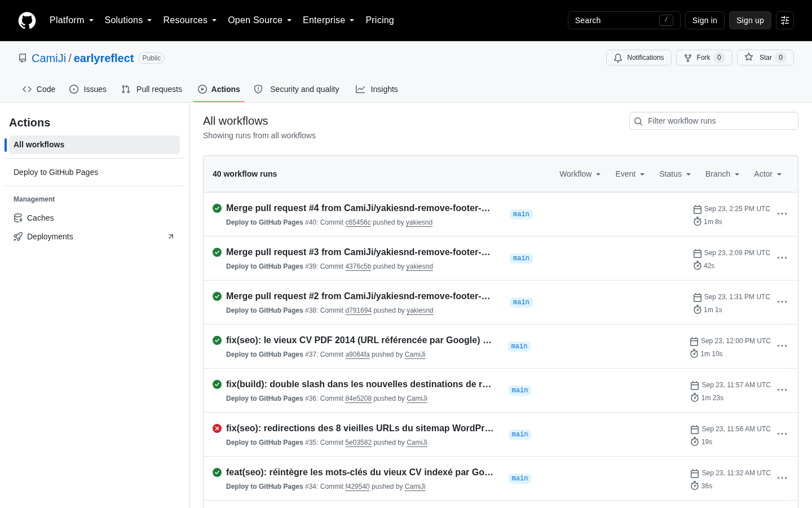Click the magnifier icon in workflow filter
The width and height of the screenshot is (812, 508).
(x=638, y=121)
